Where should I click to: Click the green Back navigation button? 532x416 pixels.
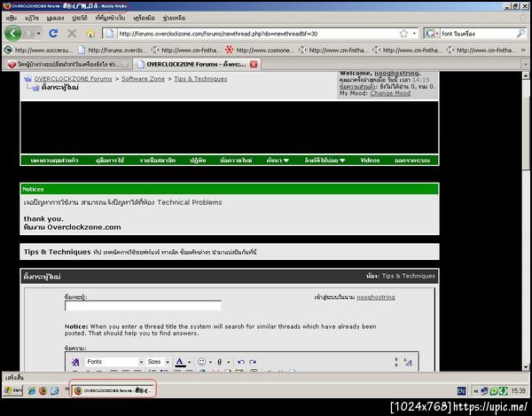[13, 33]
